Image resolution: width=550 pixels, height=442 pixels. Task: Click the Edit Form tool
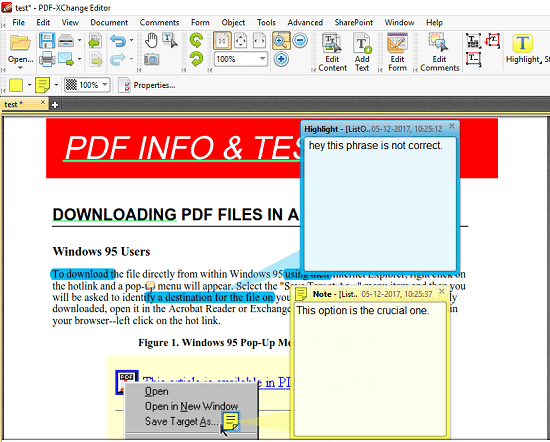pos(397,52)
